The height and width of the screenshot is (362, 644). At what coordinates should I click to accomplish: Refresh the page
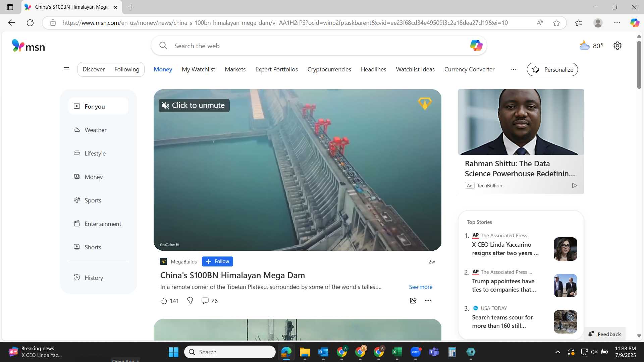30,23
